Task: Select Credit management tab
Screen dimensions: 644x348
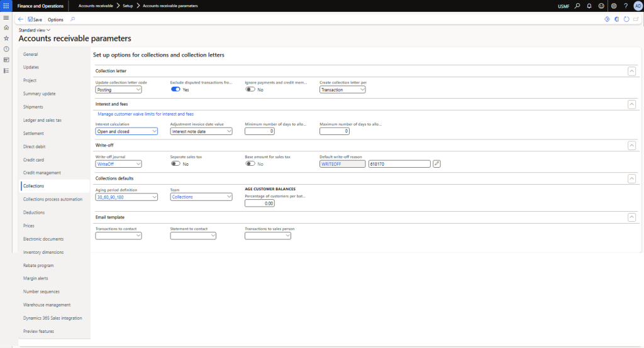Action: click(42, 173)
